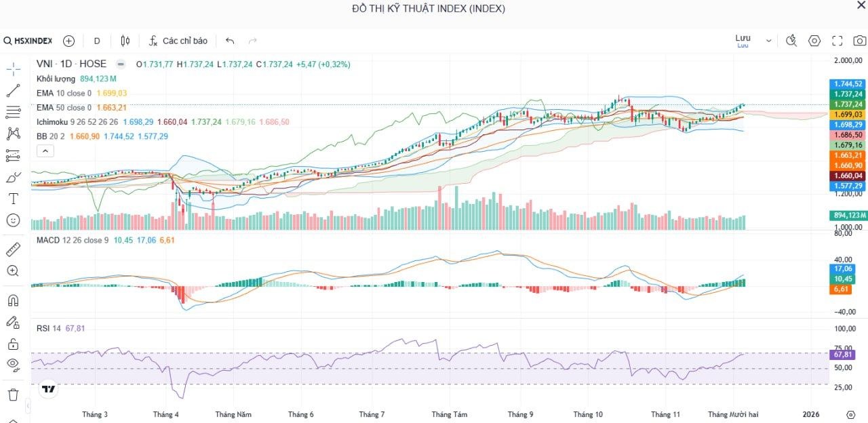Undo the last chart action

click(230, 41)
